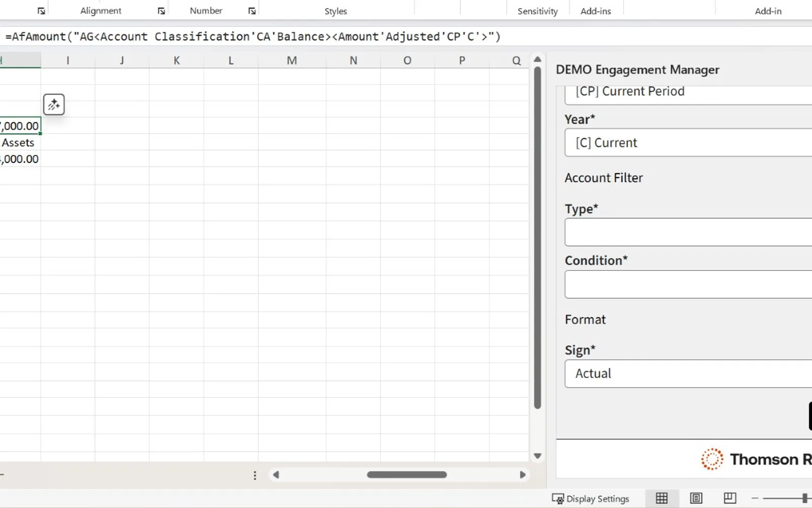Open the Number format dialog launcher
The image size is (812, 508).
252,11
